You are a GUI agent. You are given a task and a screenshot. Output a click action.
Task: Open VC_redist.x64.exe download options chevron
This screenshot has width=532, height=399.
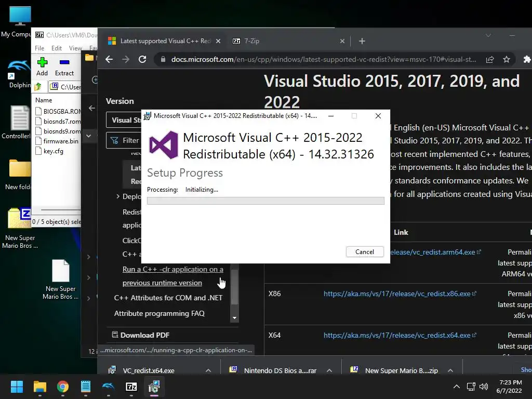tap(208, 370)
